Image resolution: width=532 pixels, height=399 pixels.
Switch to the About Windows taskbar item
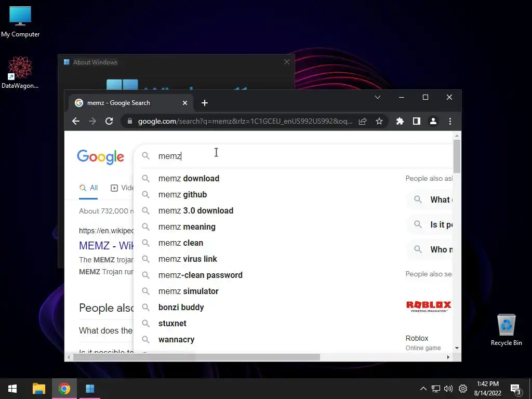pos(90,389)
